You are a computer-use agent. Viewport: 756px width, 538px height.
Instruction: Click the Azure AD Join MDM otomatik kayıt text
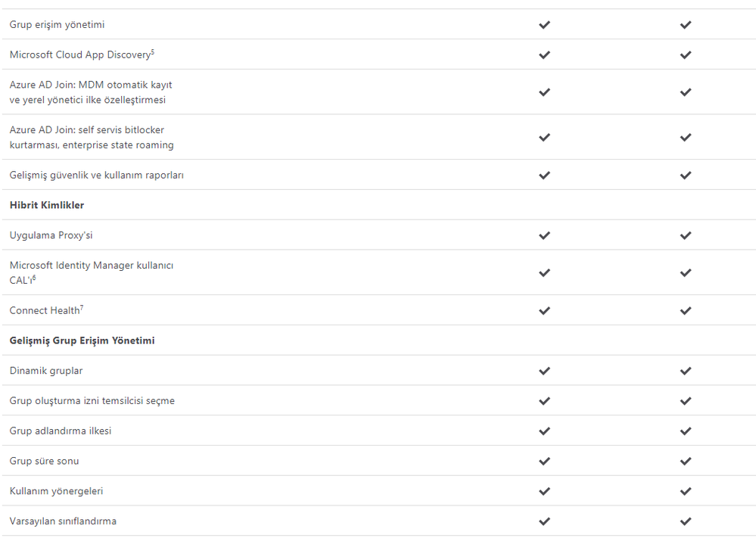coord(91,85)
